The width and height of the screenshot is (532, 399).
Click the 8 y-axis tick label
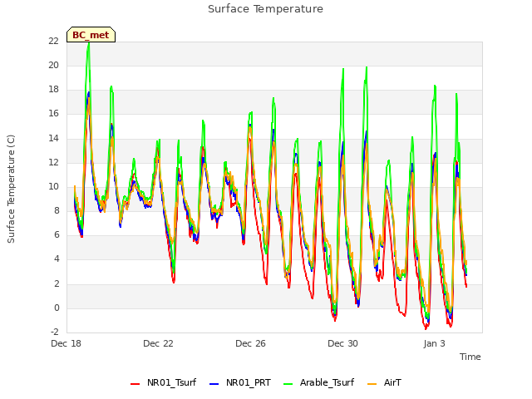pos(57,211)
